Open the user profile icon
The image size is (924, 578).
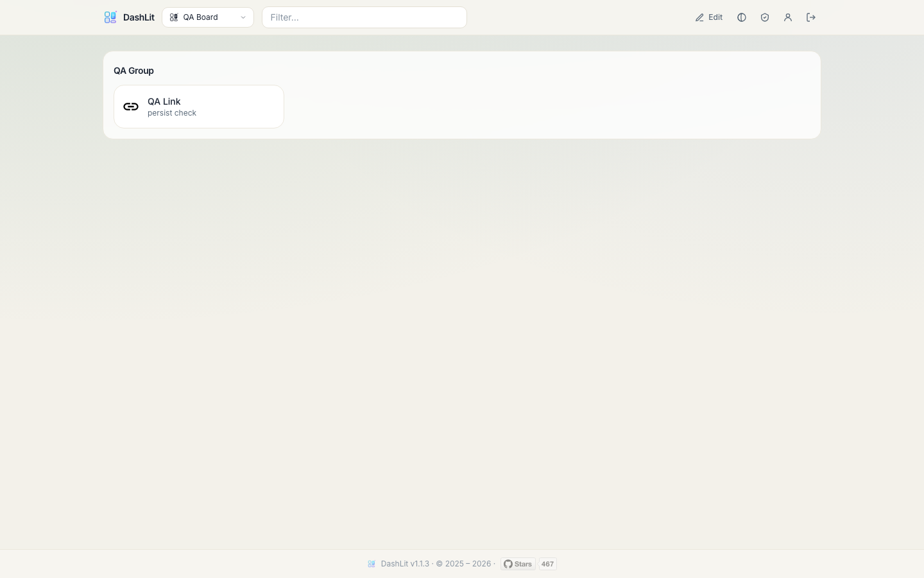(x=788, y=17)
